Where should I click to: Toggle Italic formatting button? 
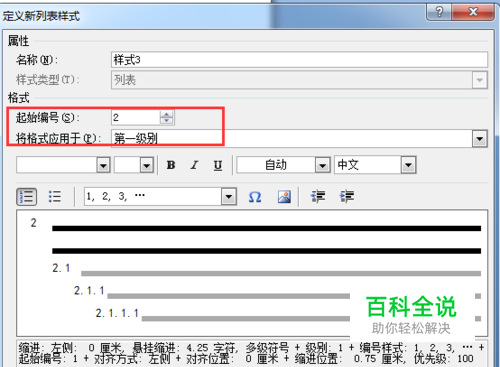(x=194, y=165)
